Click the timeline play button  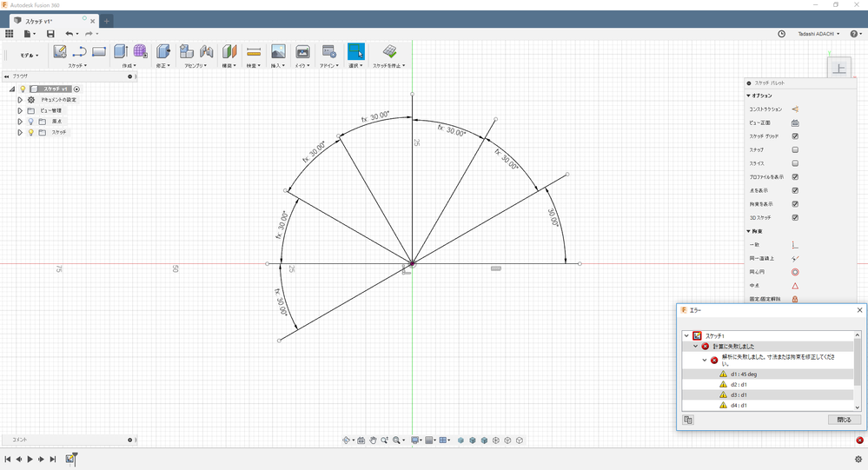click(x=30, y=459)
